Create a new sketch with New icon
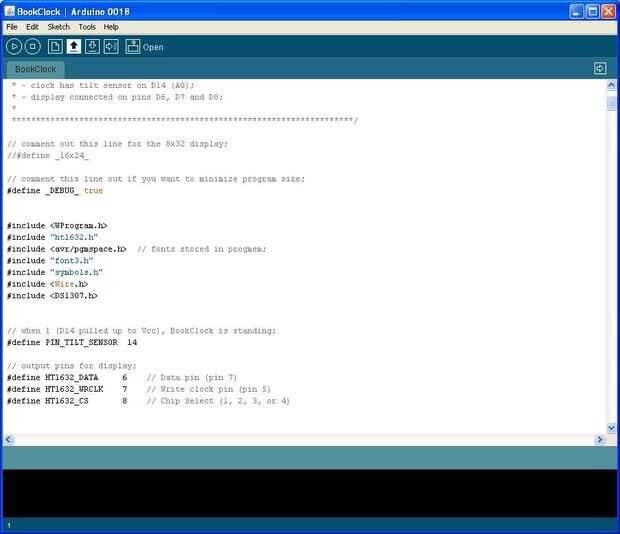620x534 pixels. pyautogui.click(x=55, y=47)
